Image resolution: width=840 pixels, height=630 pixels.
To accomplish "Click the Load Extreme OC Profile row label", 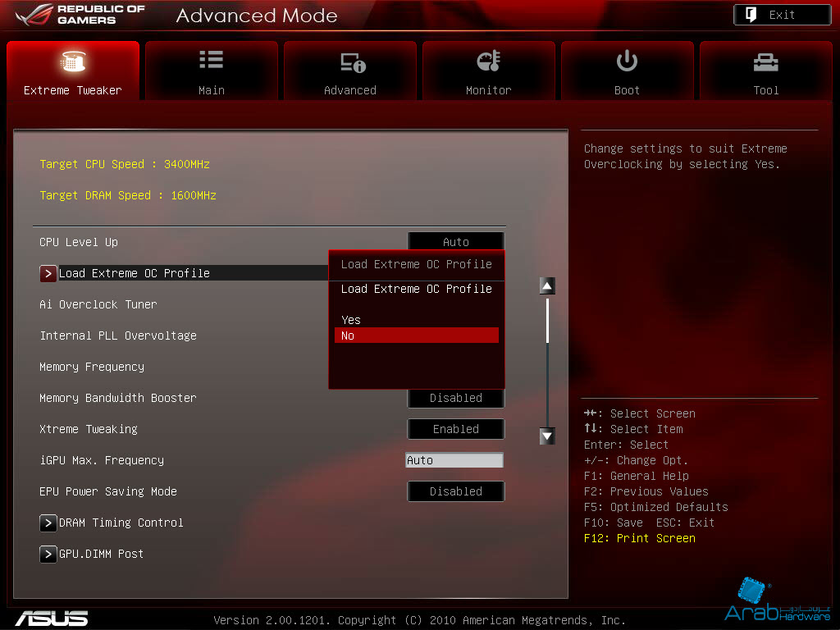I will click(x=135, y=273).
